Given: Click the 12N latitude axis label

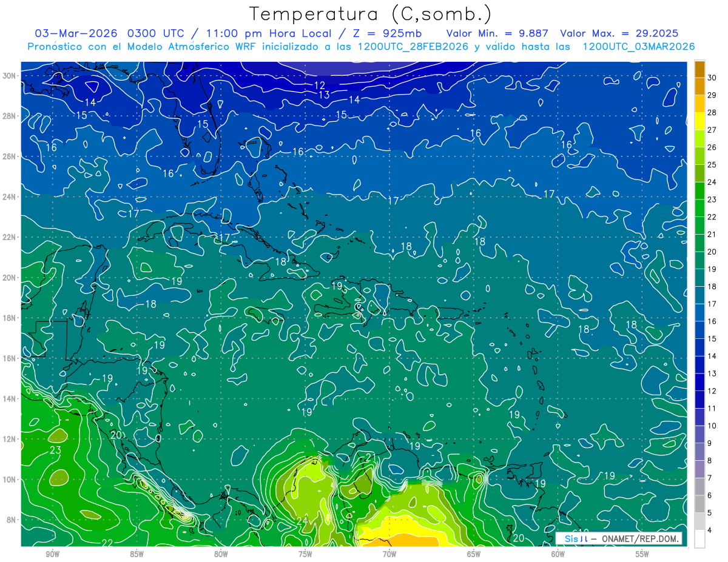Looking at the screenshot, I should (9, 439).
